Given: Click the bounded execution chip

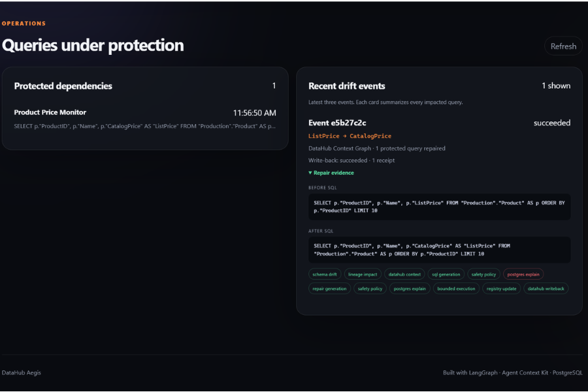Looking at the screenshot, I should (456, 289).
